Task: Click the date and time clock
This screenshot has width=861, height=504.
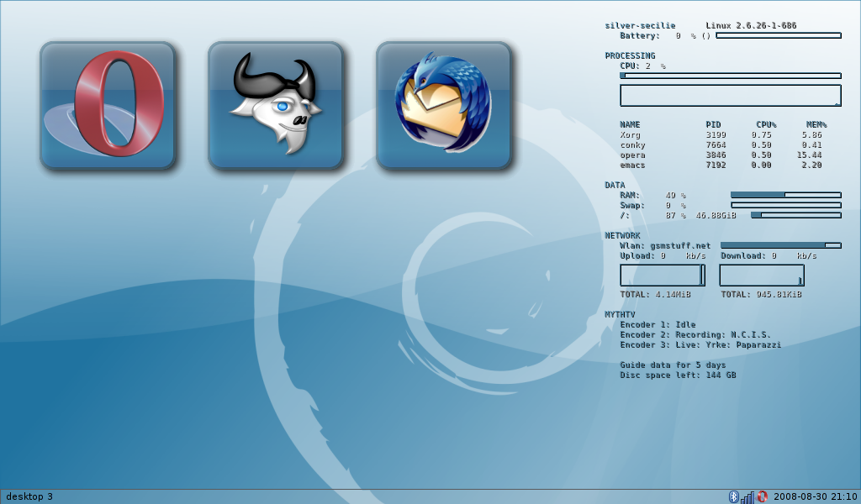Action: [815, 497]
